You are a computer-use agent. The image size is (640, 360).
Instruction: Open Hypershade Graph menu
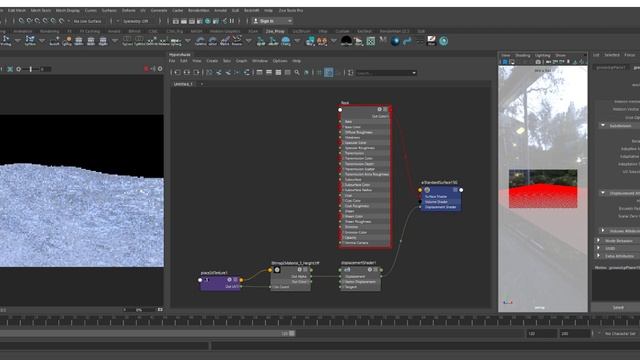(x=241, y=61)
